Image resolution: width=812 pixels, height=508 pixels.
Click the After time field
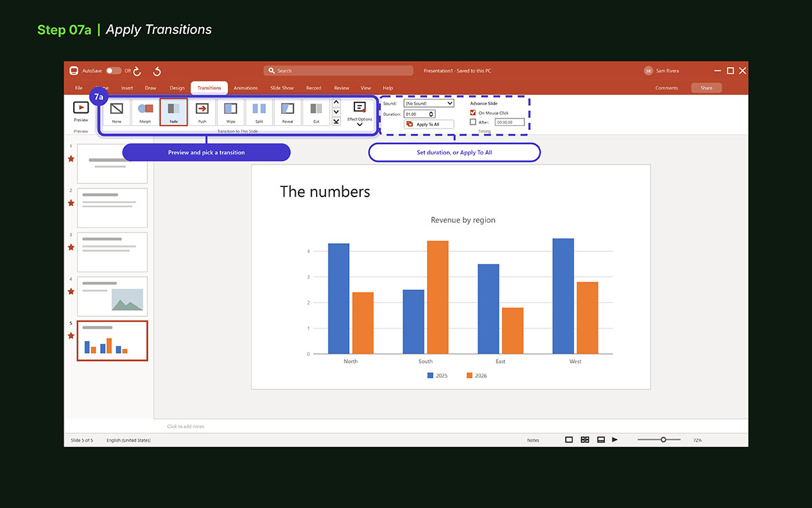tap(510, 123)
